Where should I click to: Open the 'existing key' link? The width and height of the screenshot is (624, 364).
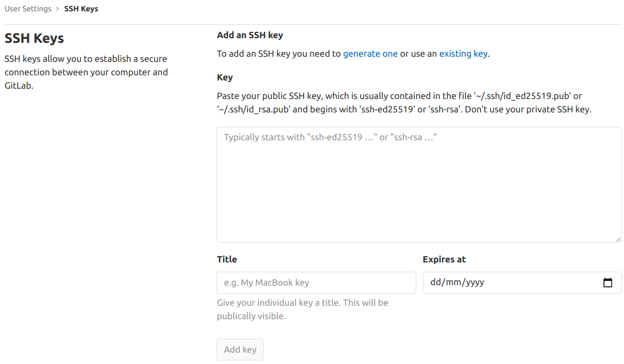tap(463, 54)
